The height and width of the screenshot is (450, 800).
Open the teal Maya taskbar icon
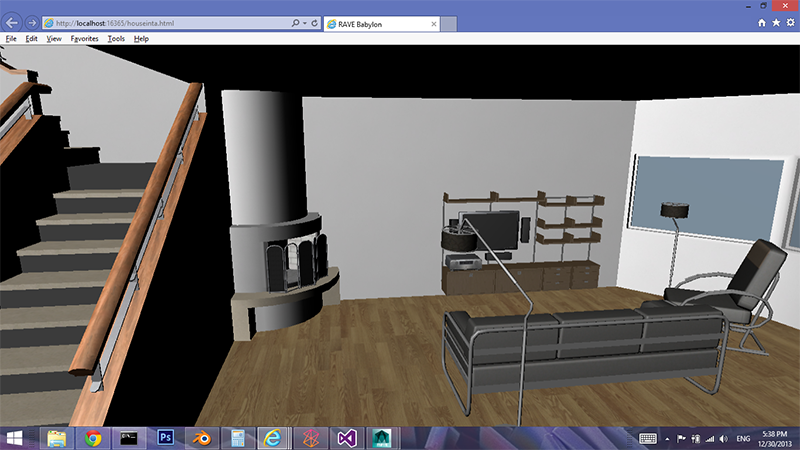point(382,438)
